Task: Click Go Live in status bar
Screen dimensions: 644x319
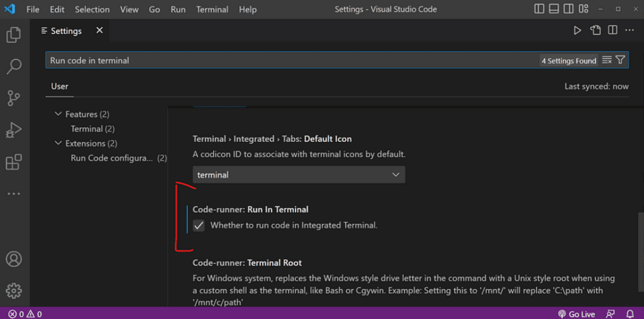Action: point(577,314)
